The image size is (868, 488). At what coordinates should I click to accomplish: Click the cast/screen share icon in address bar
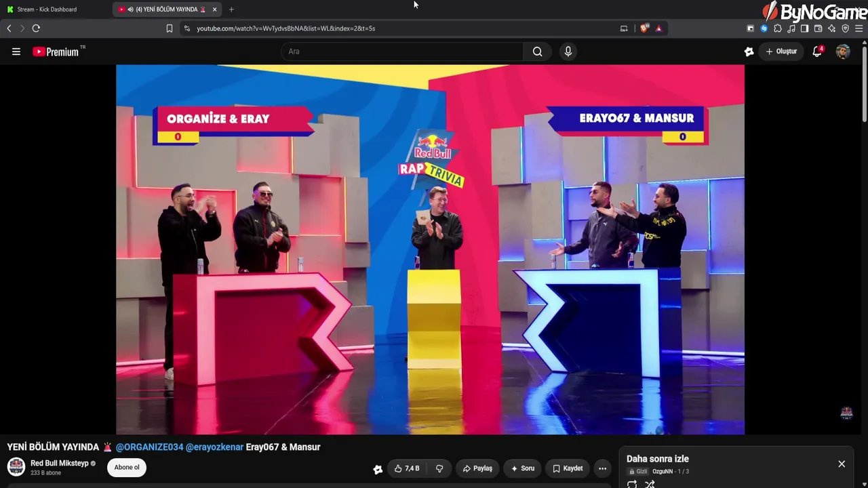[624, 28]
